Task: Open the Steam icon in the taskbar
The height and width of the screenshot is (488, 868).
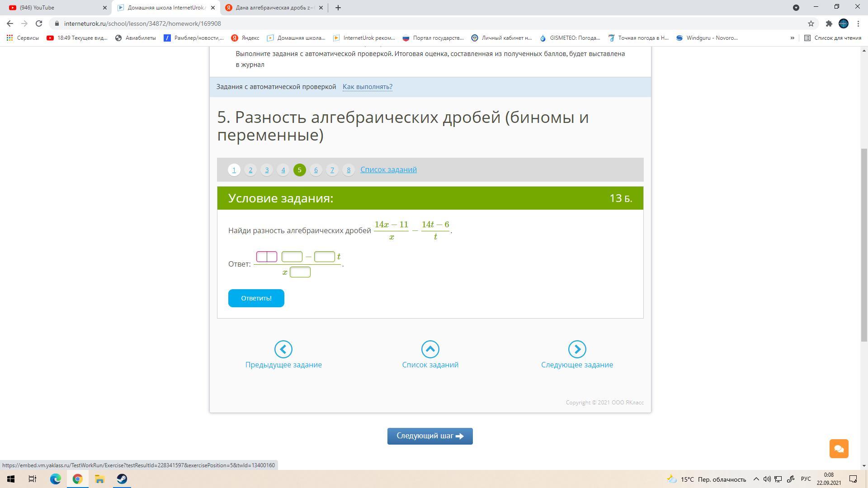Action: click(x=122, y=479)
